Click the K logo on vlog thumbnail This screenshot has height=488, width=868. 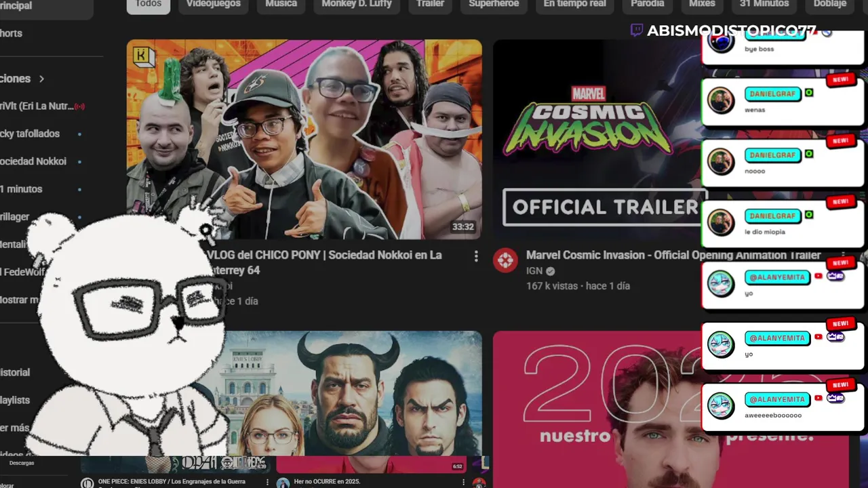(143, 56)
